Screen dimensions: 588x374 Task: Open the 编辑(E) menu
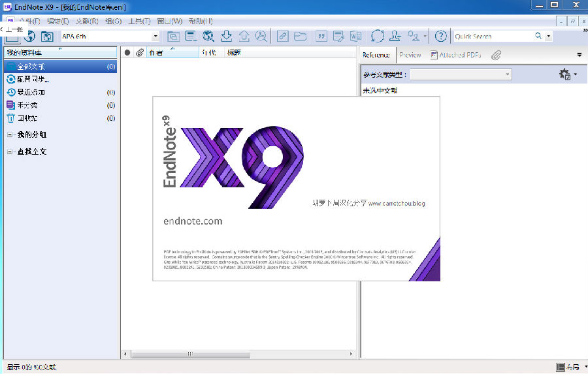(x=57, y=22)
